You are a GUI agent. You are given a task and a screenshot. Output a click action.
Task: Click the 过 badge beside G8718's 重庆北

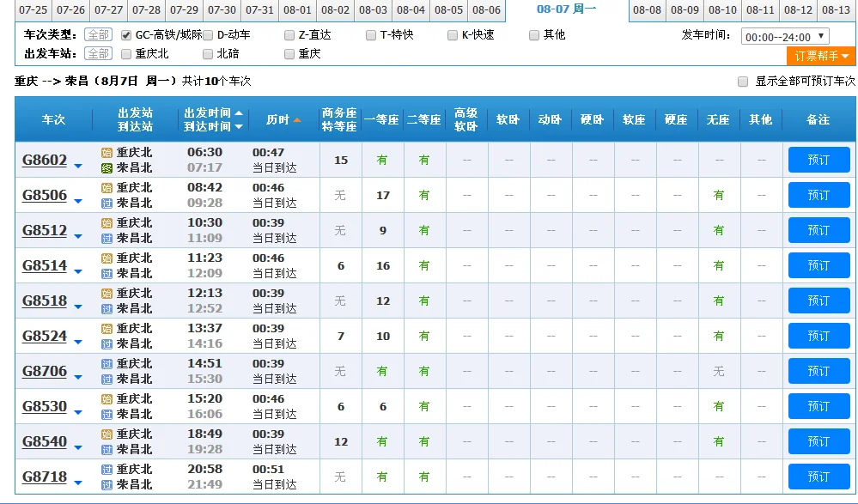coord(106,470)
